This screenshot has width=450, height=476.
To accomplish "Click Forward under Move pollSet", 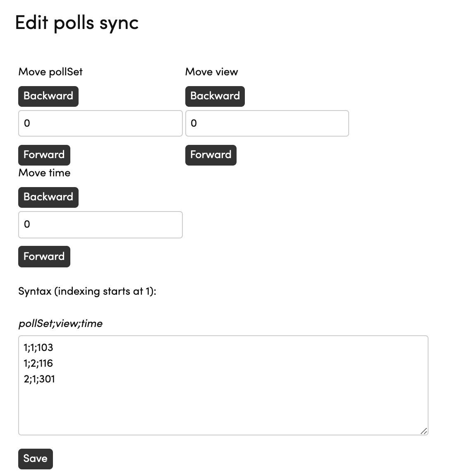I will 44,155.
